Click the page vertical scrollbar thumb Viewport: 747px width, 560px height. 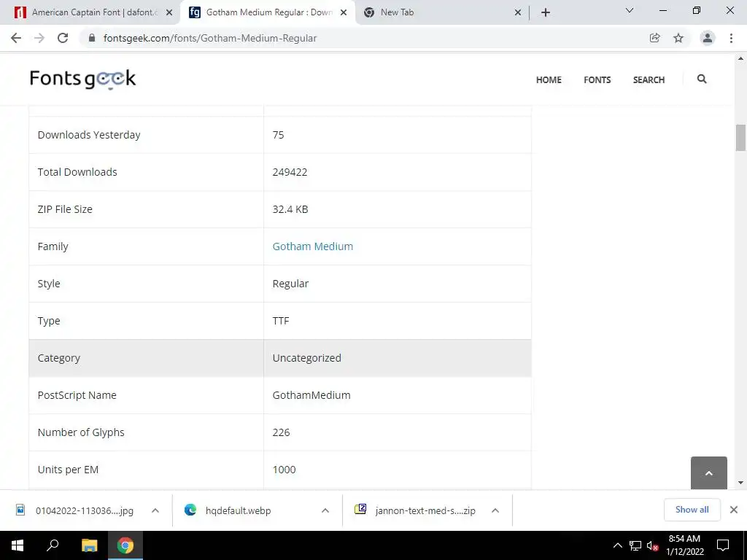(x=741, y=138)
